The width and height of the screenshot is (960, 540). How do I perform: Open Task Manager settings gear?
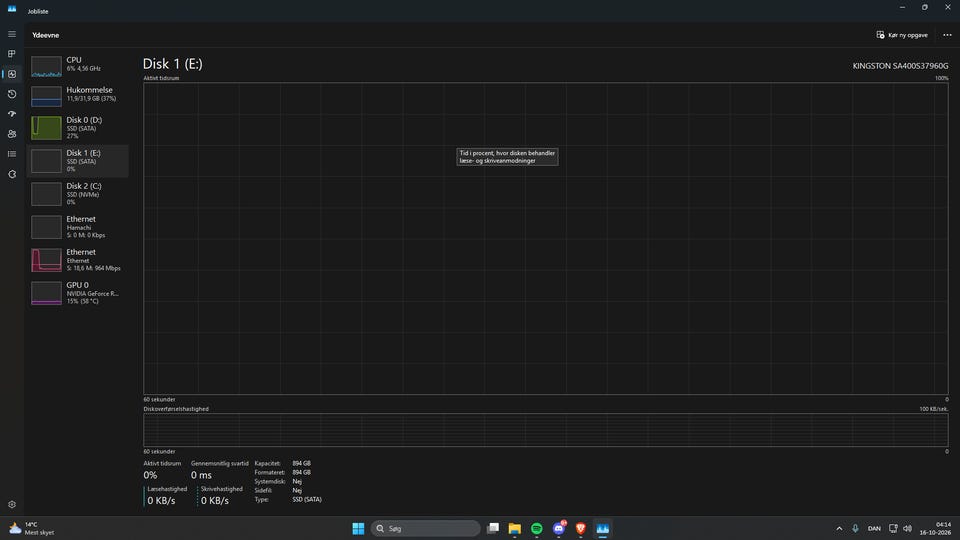[12, 504]
